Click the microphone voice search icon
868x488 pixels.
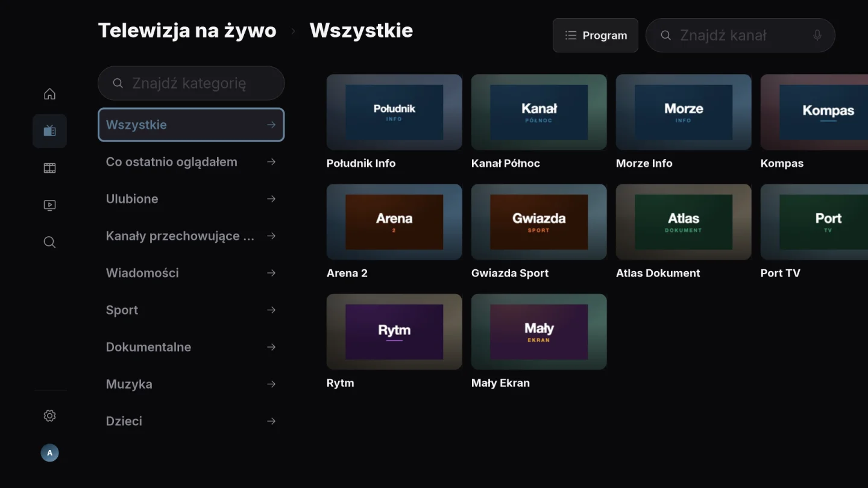pyautogui.click(x=817, y=36)
